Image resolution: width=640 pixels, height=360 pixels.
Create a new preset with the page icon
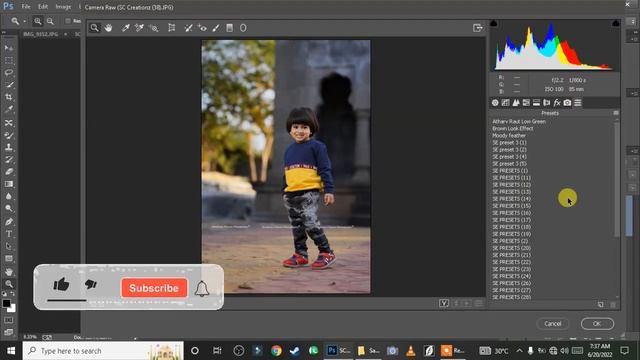[600, 304]
